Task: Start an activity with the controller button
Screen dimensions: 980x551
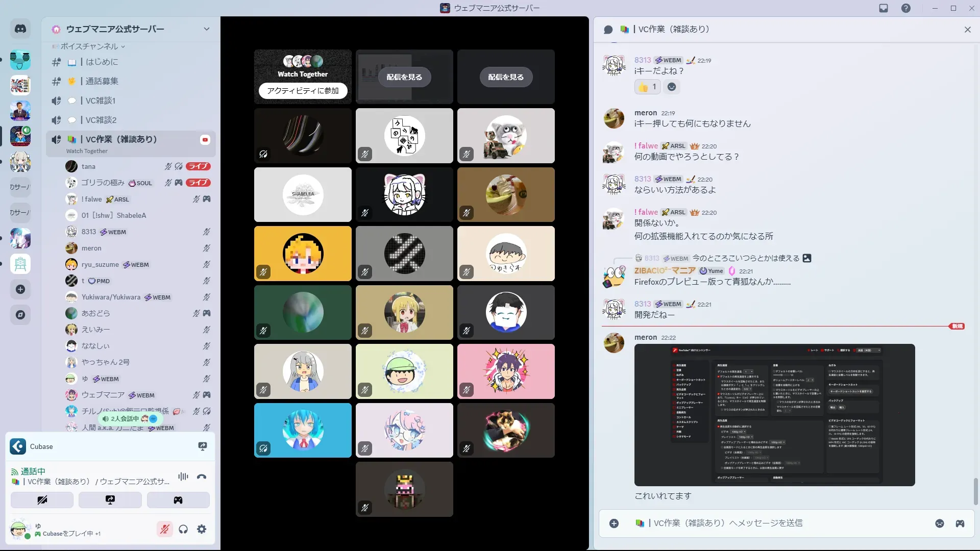Action: coord(178,500)
